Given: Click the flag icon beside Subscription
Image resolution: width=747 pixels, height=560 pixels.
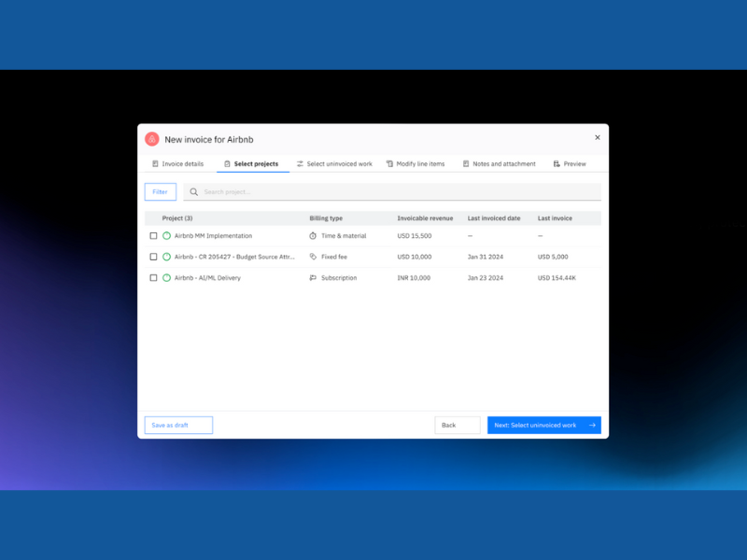Looking at the screenshot, I should pyautogui.click(x=313, y=277).
